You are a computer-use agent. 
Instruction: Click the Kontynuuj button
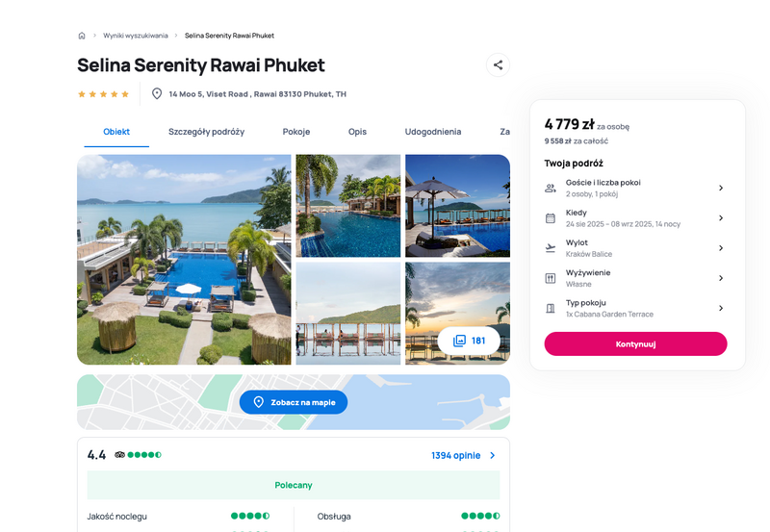coord(635,344)
